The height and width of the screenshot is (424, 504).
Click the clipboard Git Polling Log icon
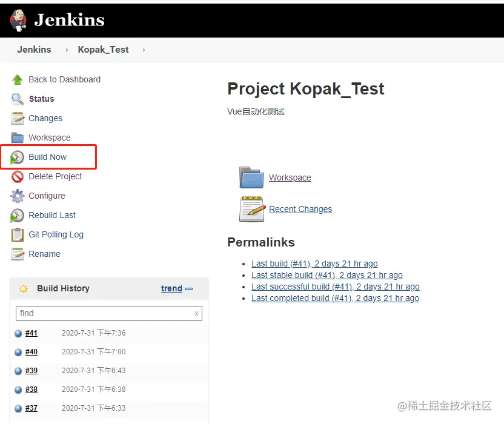pos(18,234)
